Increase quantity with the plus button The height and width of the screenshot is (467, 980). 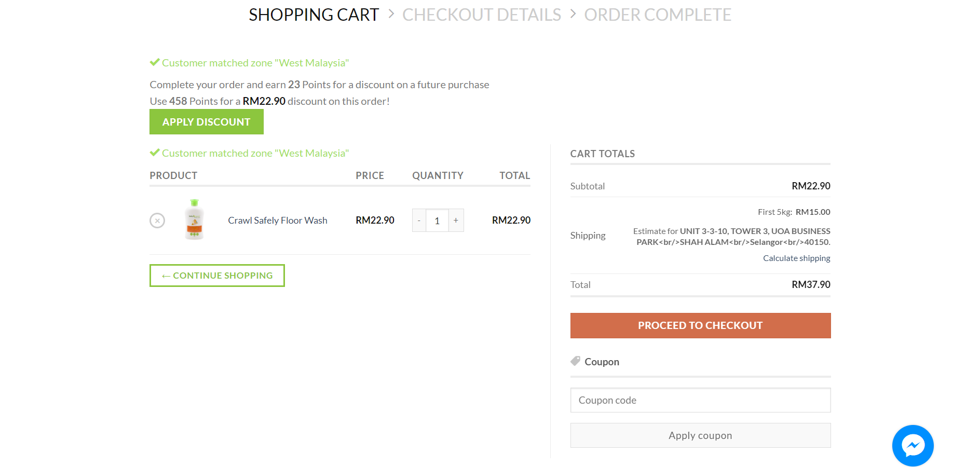[456, 221]
